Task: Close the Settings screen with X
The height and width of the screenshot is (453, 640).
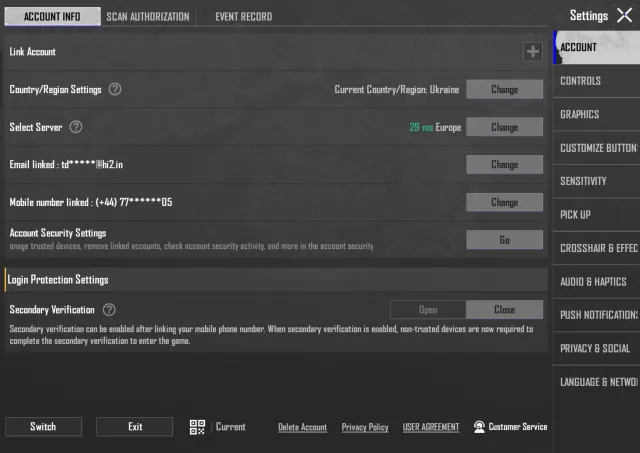Action: coord(624,16)
